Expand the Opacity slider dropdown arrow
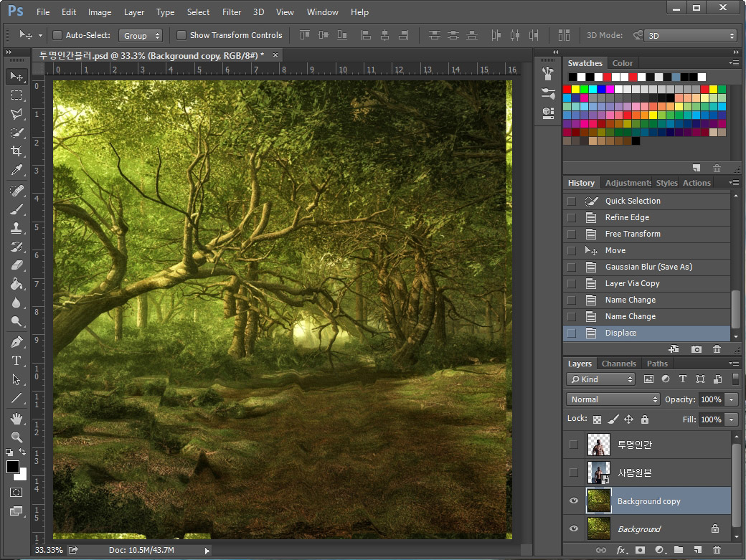This screenshot has height=560, width=746. coord(731,399)
